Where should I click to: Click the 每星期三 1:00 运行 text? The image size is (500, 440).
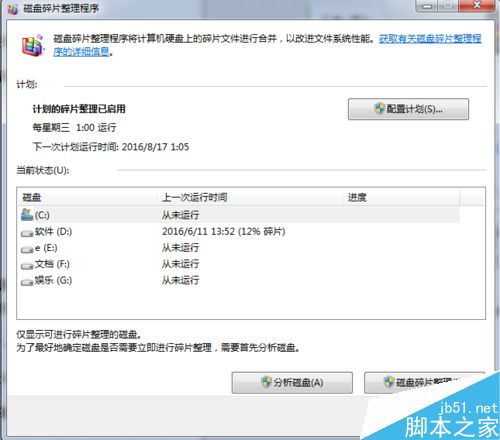pos(74,128)
